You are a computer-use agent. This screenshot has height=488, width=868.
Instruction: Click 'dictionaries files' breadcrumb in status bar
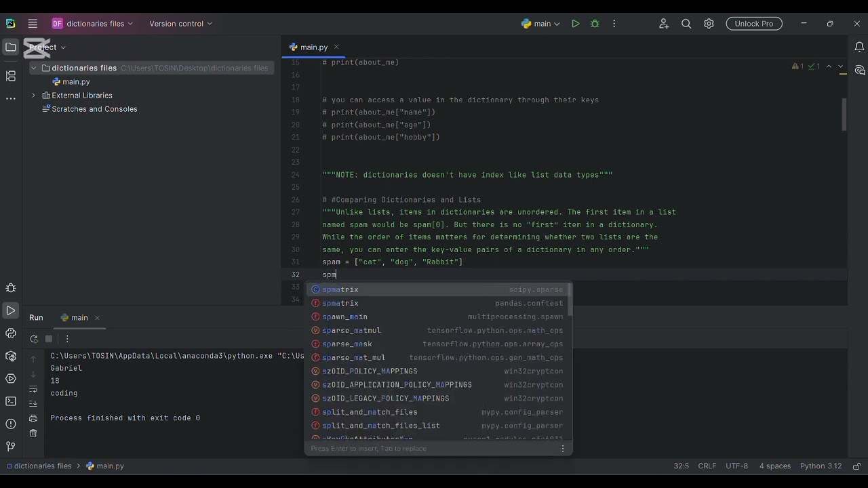click(39, 466)
